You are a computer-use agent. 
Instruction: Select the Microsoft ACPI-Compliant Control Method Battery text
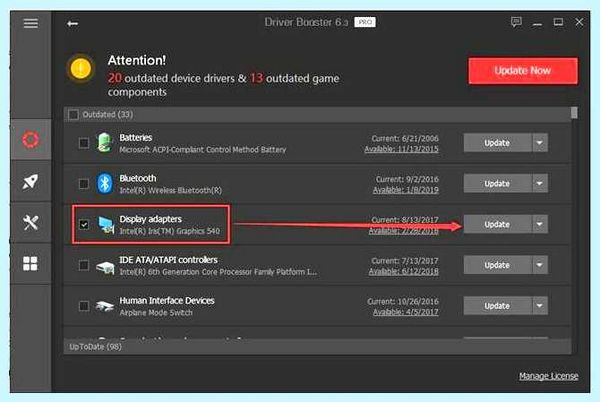click(202, 150)
